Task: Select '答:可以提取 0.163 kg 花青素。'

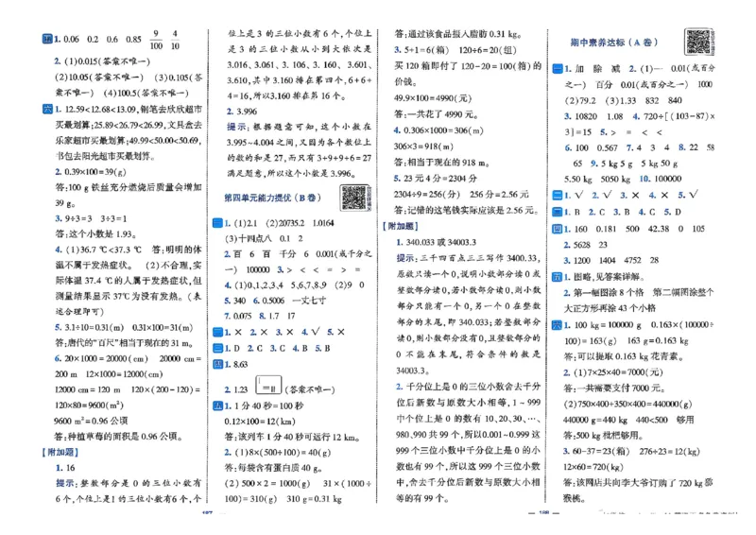Action: pos(624,356)
